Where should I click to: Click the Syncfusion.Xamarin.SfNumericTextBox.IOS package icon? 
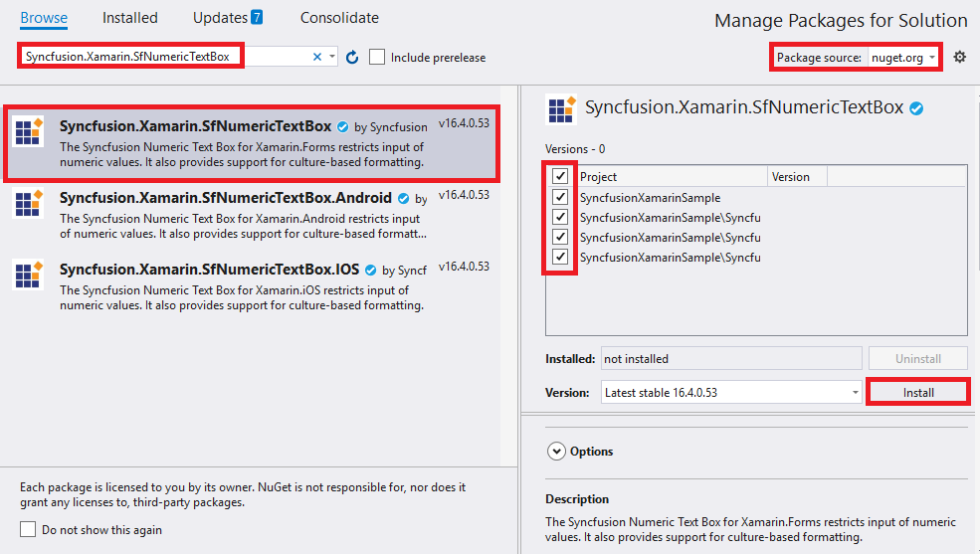tap(28, 275)
